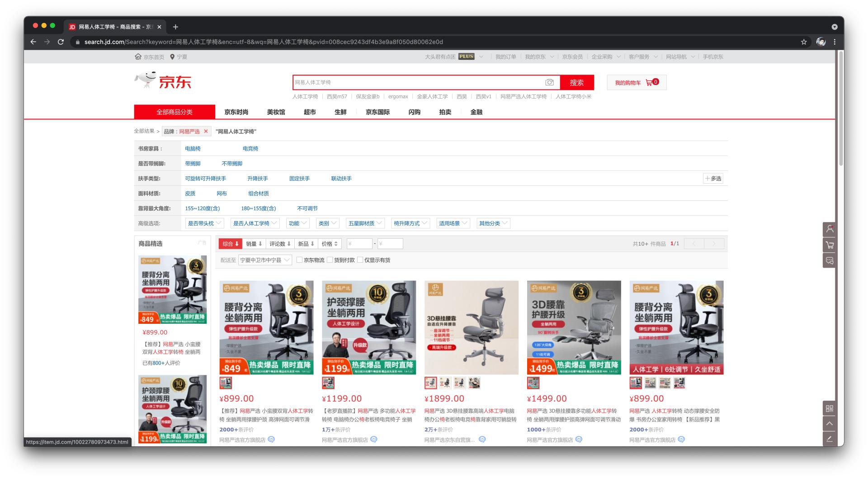The height and width of the screenshot is (478, 868).
Task: Chat with seller of ¥1199 chair
Action: (374, 439)
